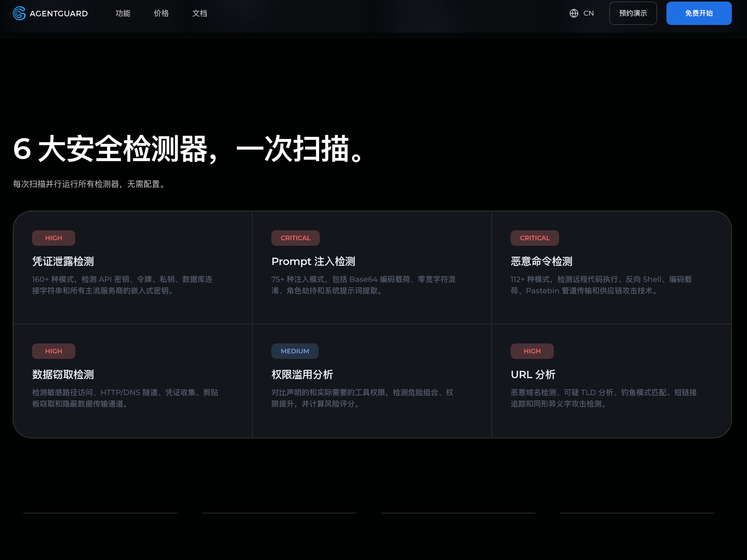Click the AGENTGUARD brand name
The height and width of the screenshot is (560, 747).
pos(59,13)
